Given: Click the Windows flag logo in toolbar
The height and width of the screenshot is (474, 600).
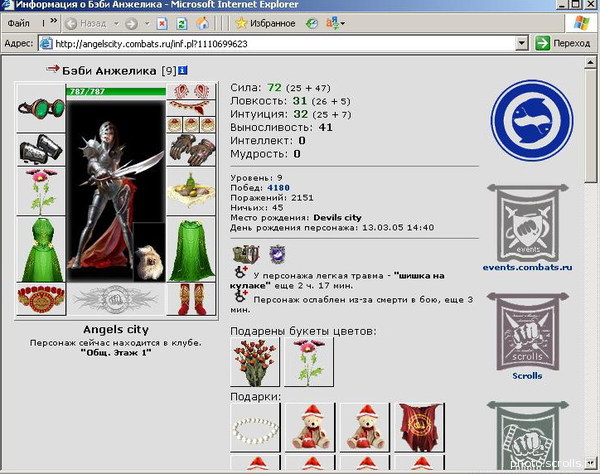Looking at the screenshot, I should click(581, 23).
